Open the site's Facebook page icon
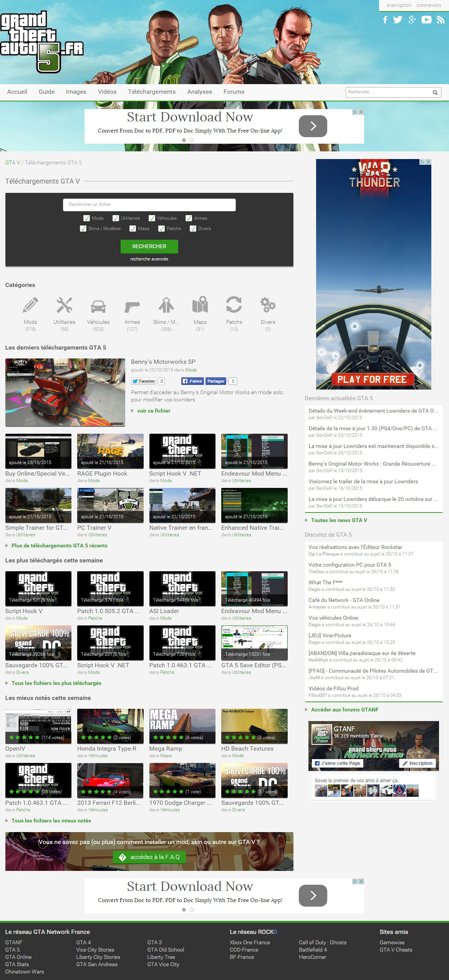This screenshot has width=449, height=980. coord(385,20)
